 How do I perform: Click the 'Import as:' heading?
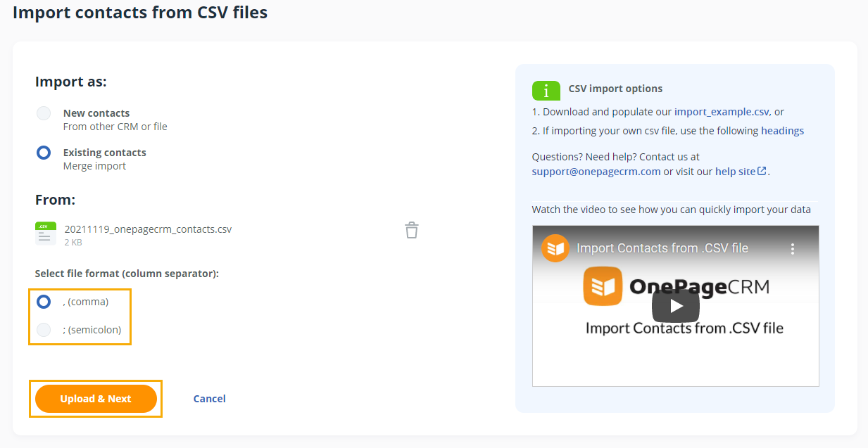pyautogui.click(x=71, y=82)
